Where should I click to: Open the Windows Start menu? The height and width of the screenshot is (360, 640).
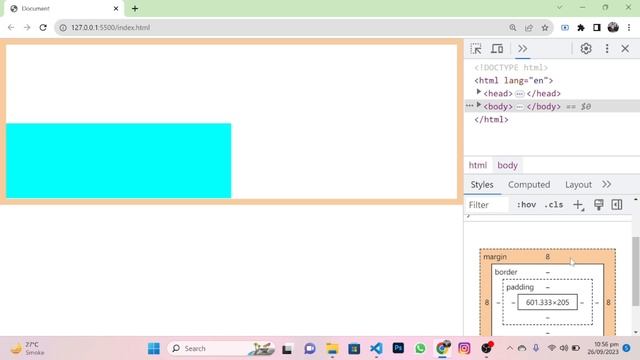coord(154,348)
